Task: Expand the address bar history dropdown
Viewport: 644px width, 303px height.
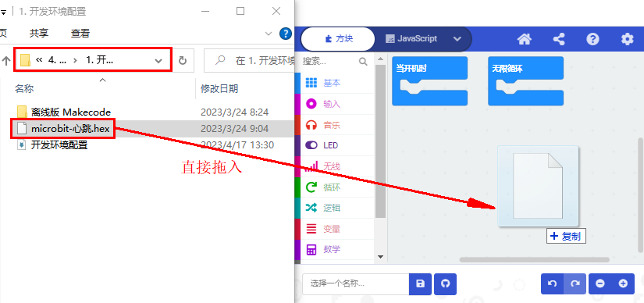Action: 158,61
